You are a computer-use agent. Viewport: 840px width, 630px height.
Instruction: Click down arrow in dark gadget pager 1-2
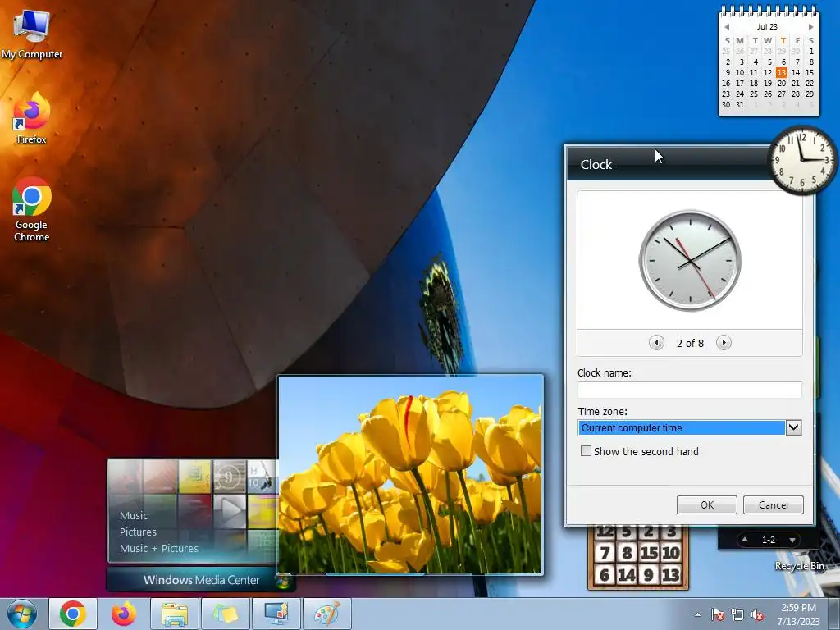[x=792, y=540]
